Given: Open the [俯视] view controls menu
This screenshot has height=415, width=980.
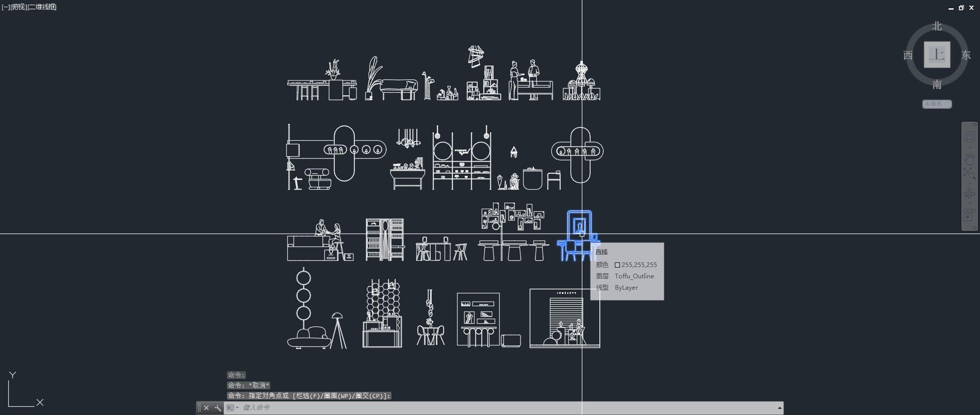Looking at the screenshot, I should [19, 7].
